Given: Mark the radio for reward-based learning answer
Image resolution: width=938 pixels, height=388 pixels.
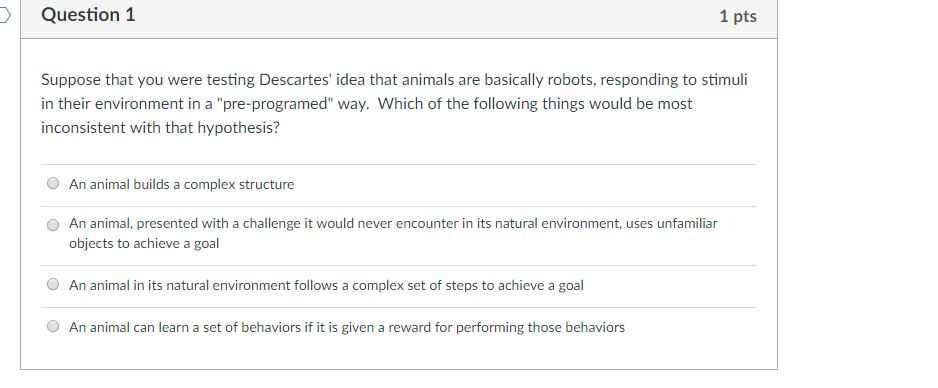Looking at the screenshot, I should pos(53,326).
